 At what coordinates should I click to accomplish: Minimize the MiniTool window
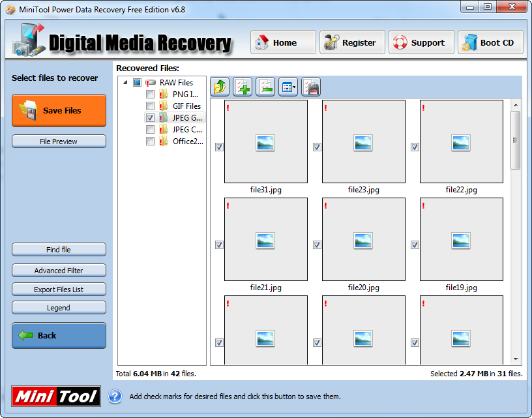(x=469, y=7)
